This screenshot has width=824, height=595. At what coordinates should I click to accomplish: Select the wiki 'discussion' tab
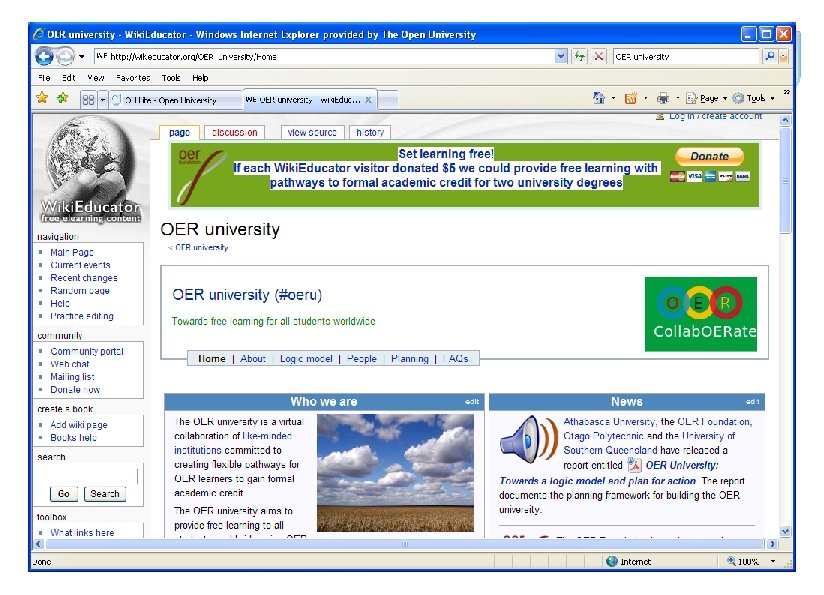pyautogui.click(x=234, y=132)
